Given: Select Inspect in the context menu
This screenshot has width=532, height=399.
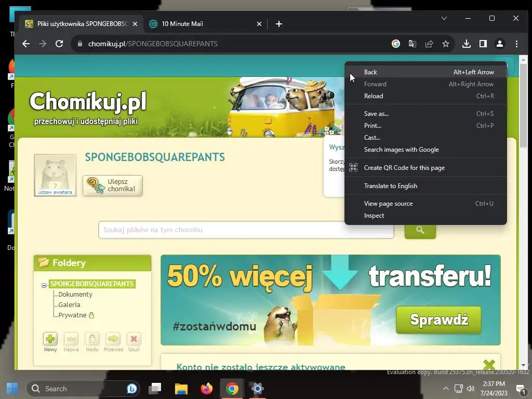Looking at the screenshot, I should click(x=425, y=216).
